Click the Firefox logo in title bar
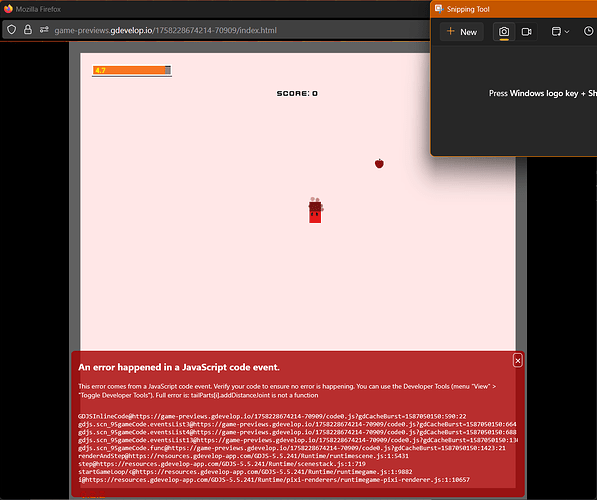Screen dimensions: 597x500 pyautogui.click(x=8, y=9)
